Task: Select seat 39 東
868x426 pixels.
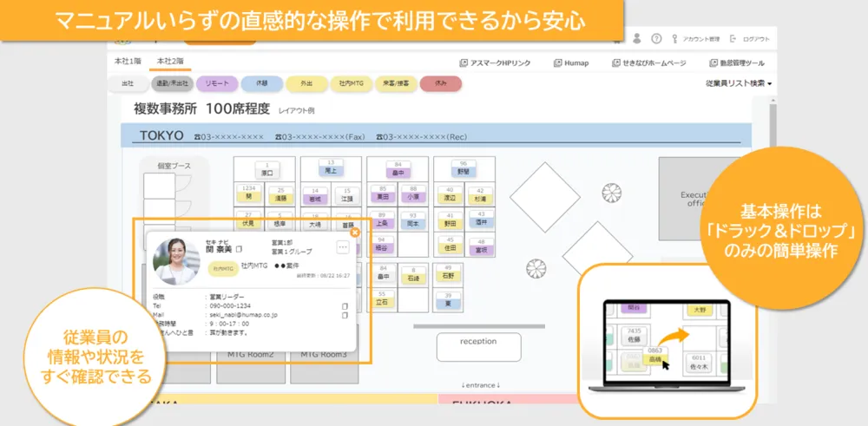Action: pyautogui.click(x=448, y=299)
